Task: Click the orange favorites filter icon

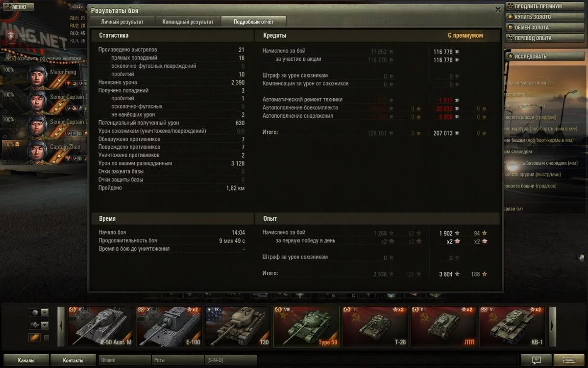Action: 35,338
